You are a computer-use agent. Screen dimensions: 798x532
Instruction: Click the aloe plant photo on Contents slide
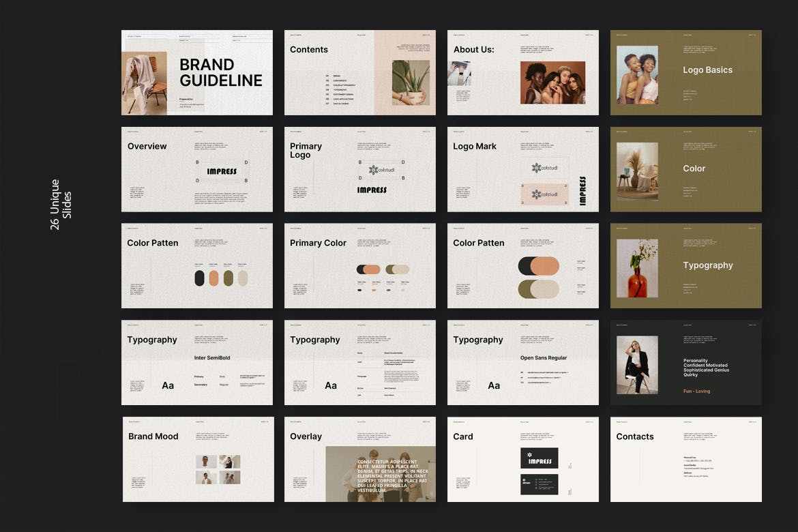(x=411, y=83)
